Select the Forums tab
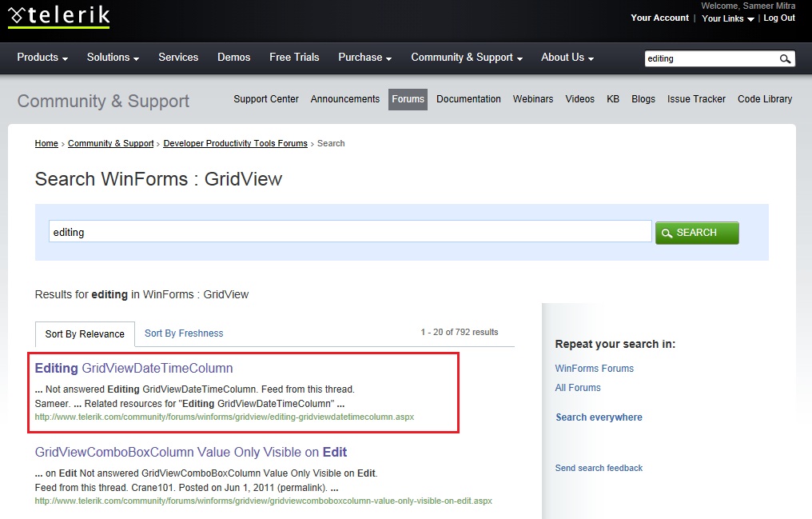The image size is (812, 519). pyautogui.click(x=408, y=99)
